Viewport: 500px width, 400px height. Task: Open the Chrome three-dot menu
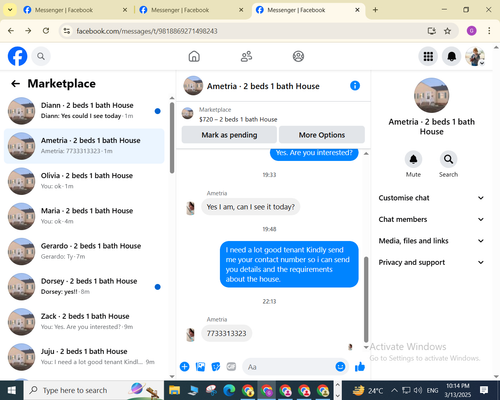489,31
